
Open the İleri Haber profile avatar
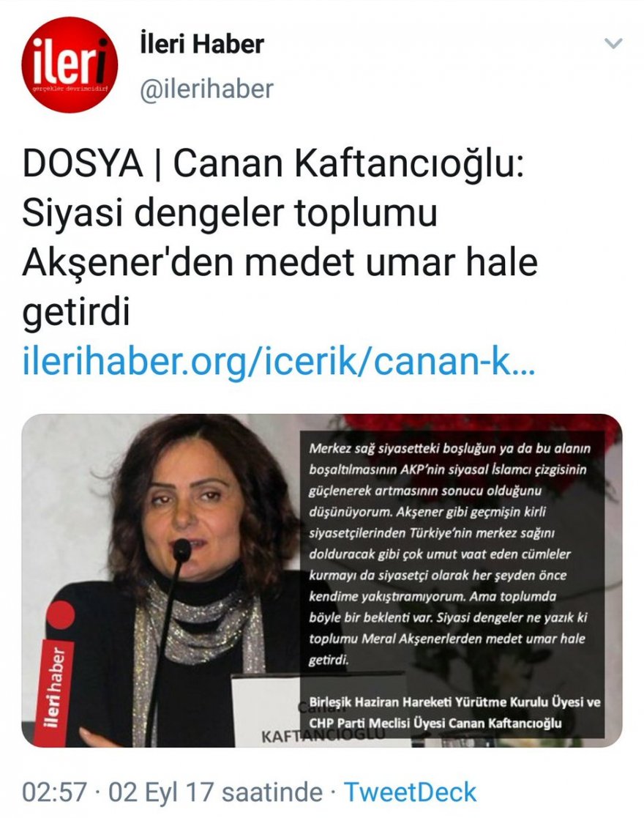pos(69,64)
